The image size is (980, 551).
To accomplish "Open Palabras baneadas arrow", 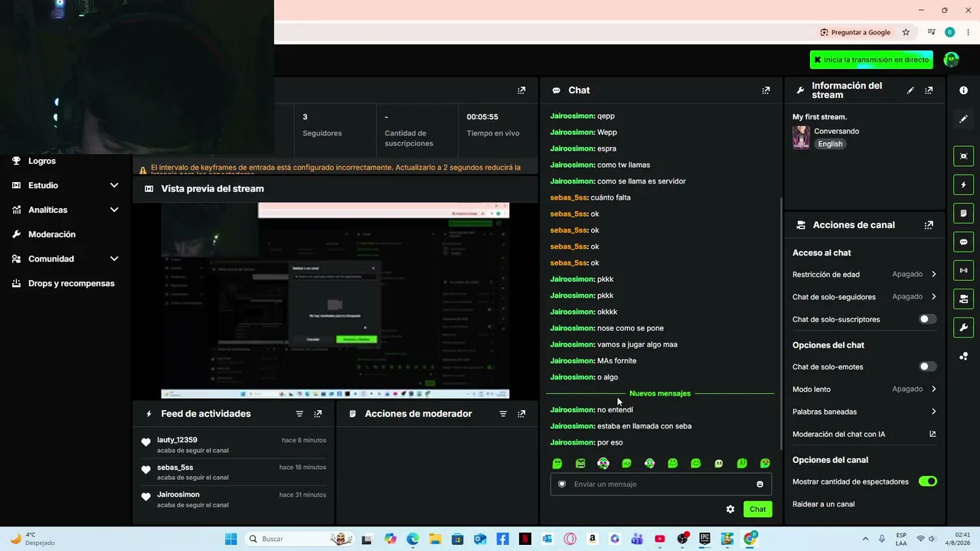I will pyautogui.click(x=933, y=412).
